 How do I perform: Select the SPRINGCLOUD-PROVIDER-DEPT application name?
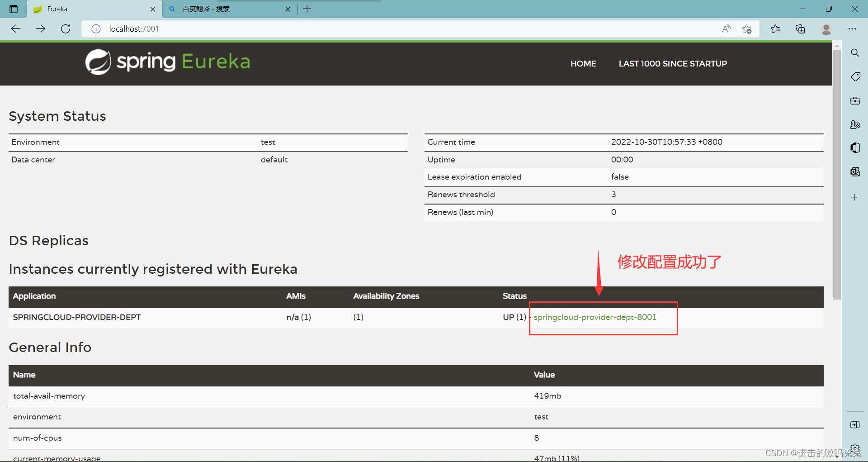[77, 317]
